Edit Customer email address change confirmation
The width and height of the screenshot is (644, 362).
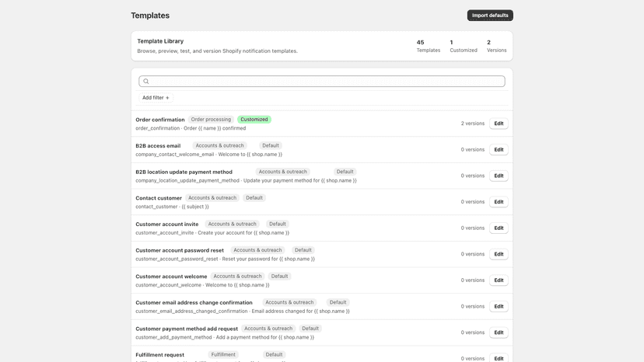(499, 307)
